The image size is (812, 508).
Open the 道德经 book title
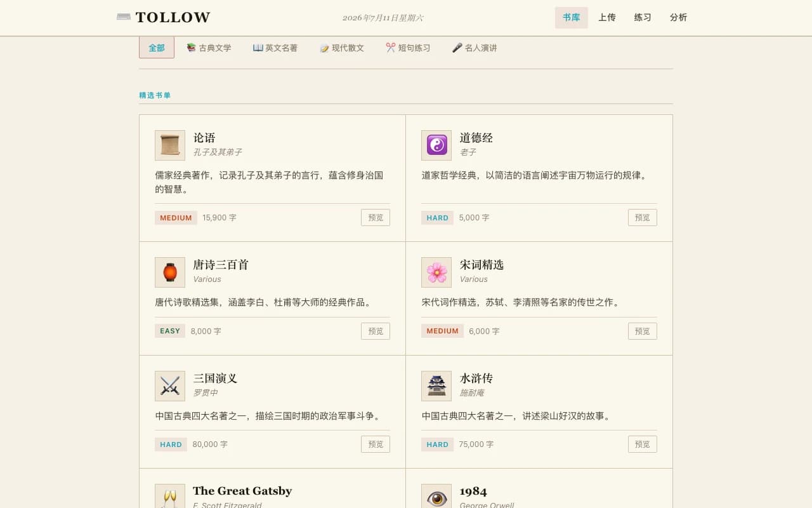tap(476, 138)
